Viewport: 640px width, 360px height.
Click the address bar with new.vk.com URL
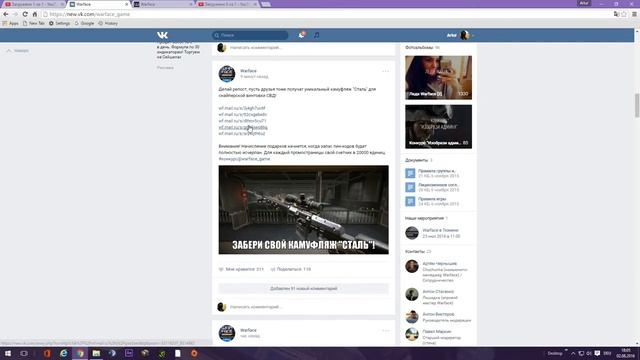(327, 14)
